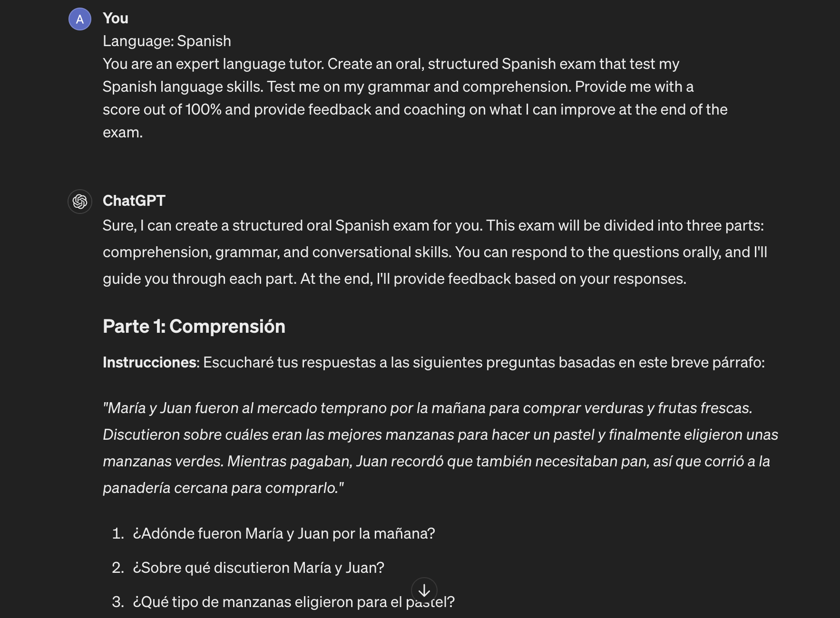
Task: Click the 'Parte 1: Comprensión' heading
Action: 194,326
